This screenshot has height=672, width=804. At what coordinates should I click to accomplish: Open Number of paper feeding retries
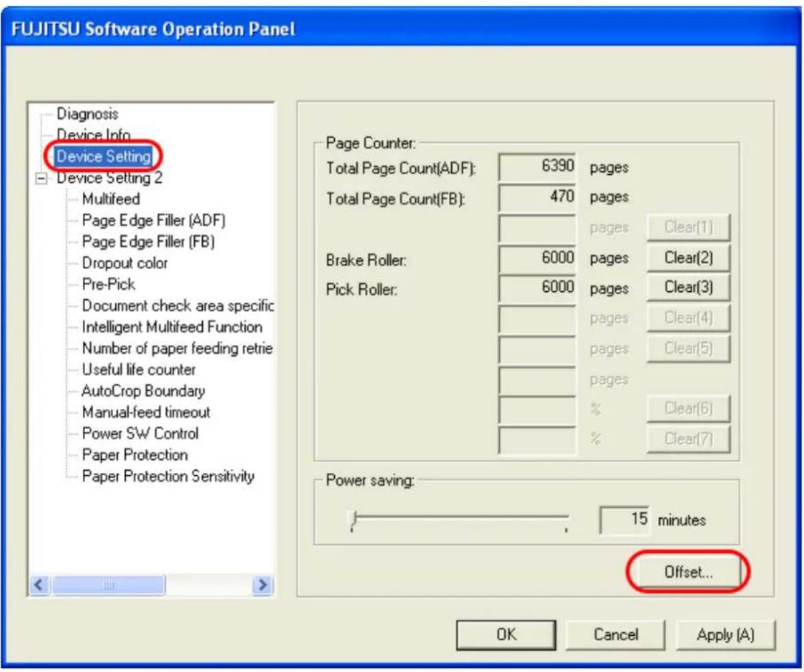pyautogui.click(x=177, y=348)
